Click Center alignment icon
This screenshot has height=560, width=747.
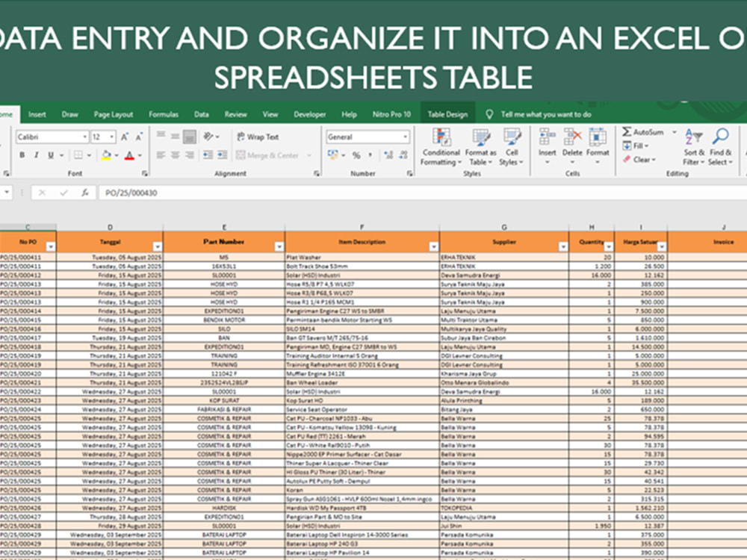(x=176, y=155)
